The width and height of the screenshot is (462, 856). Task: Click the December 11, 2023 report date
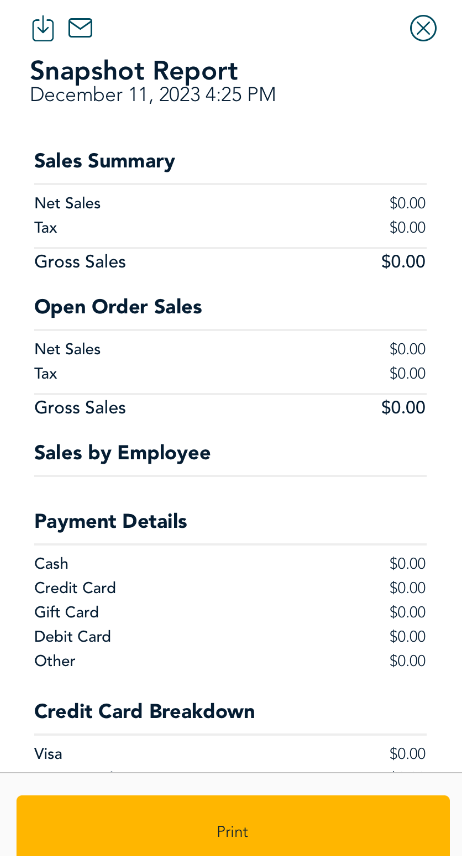(x=152, y=95)
